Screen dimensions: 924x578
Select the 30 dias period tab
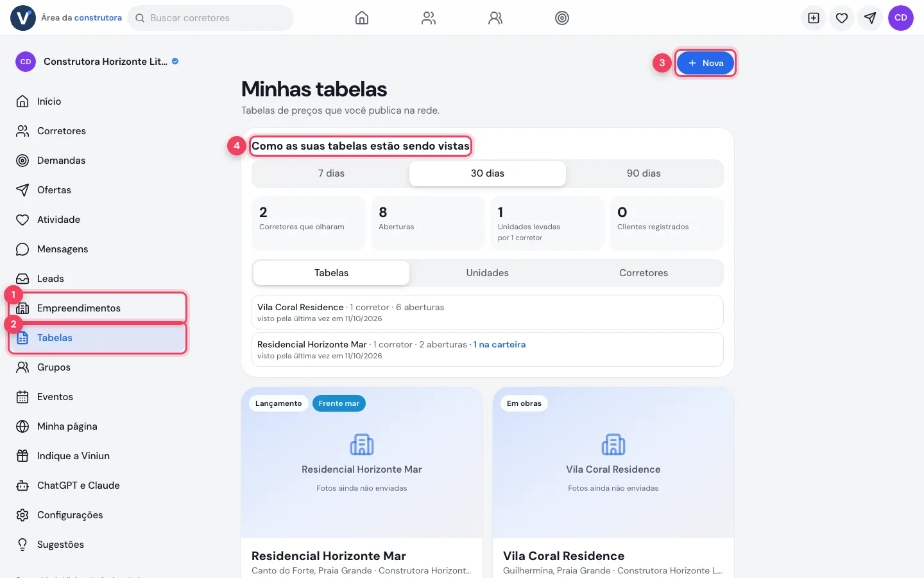(x=488, y=173)
